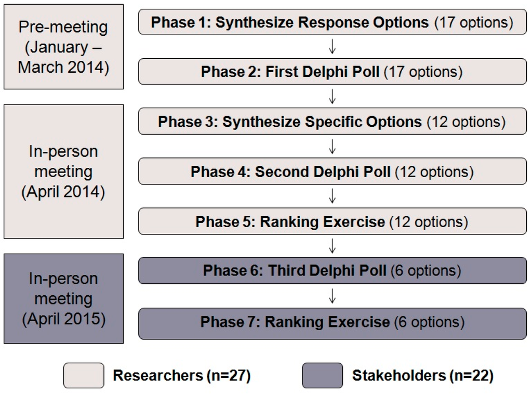
Task: Click the arrow between Phase 1 and Phase 2
Action: [332, 47]
